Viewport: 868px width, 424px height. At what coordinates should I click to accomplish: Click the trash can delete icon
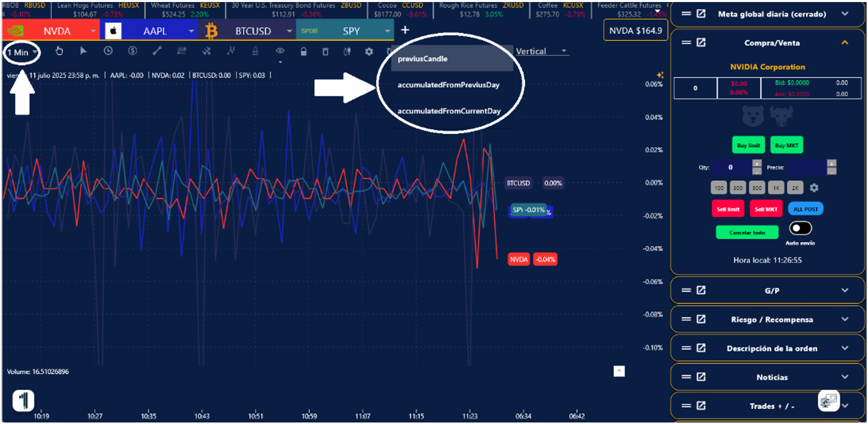click(325, 52)
